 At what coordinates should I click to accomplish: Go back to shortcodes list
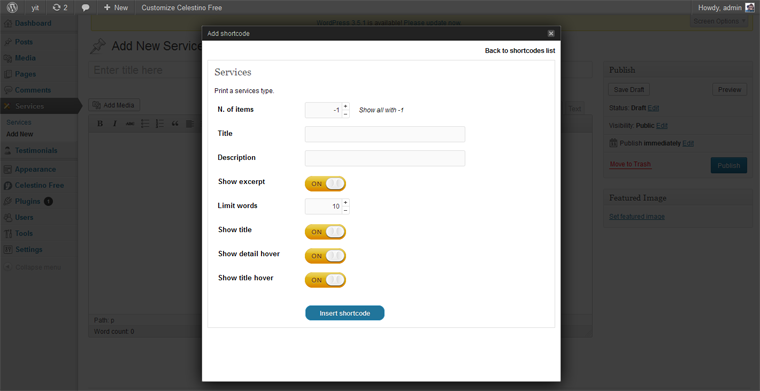tap(520, 50)
